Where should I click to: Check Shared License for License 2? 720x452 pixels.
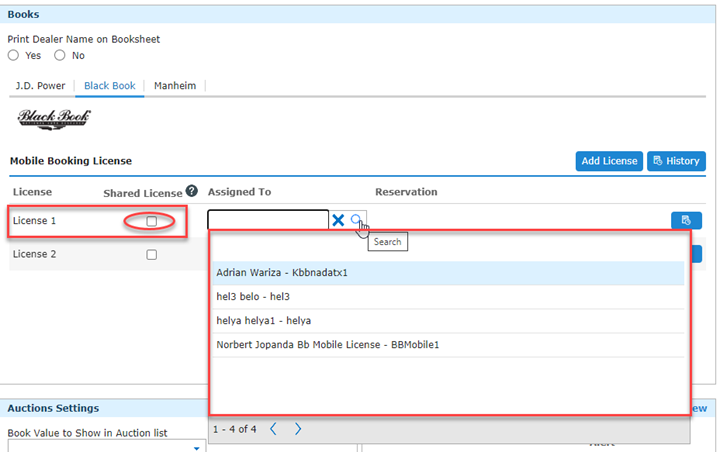pyautogui.click(x=152, y=254)
